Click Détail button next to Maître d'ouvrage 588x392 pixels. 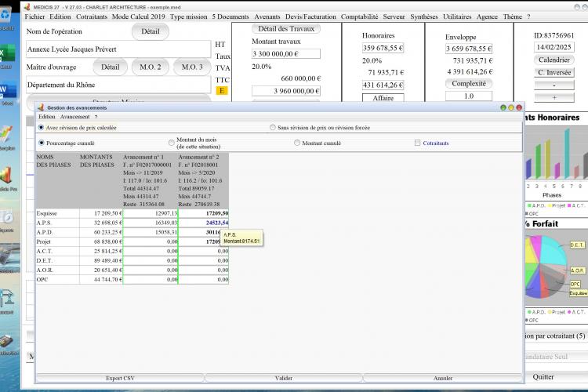point(111,67)
